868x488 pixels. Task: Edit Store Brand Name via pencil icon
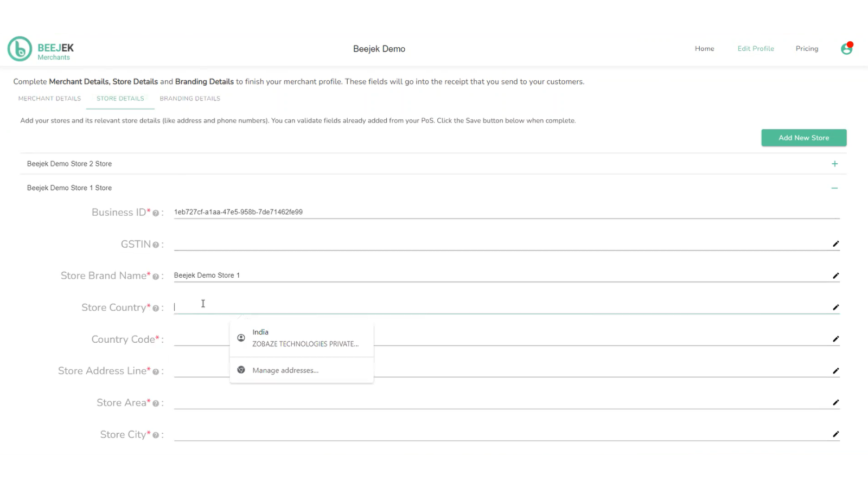[x=835, y=275]
